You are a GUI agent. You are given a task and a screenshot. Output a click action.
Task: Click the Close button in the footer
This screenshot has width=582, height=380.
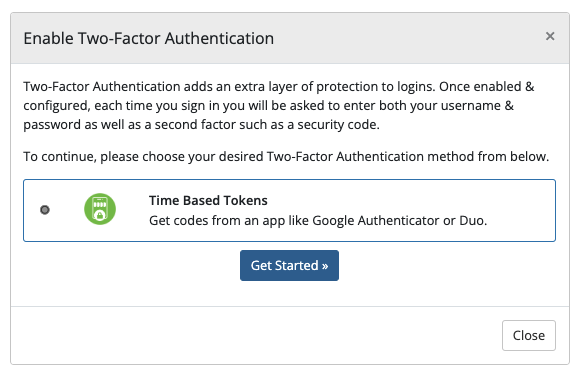(529, 335)
